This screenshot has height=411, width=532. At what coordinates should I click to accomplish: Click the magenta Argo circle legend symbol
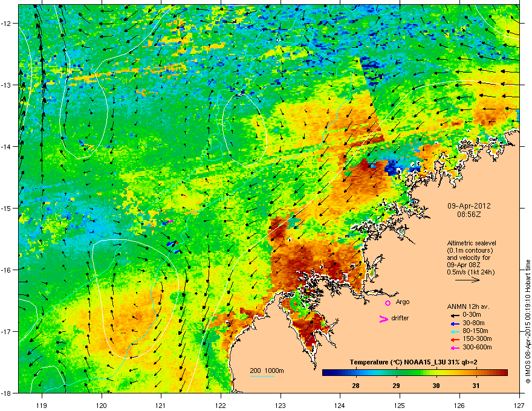coord(388,303)
